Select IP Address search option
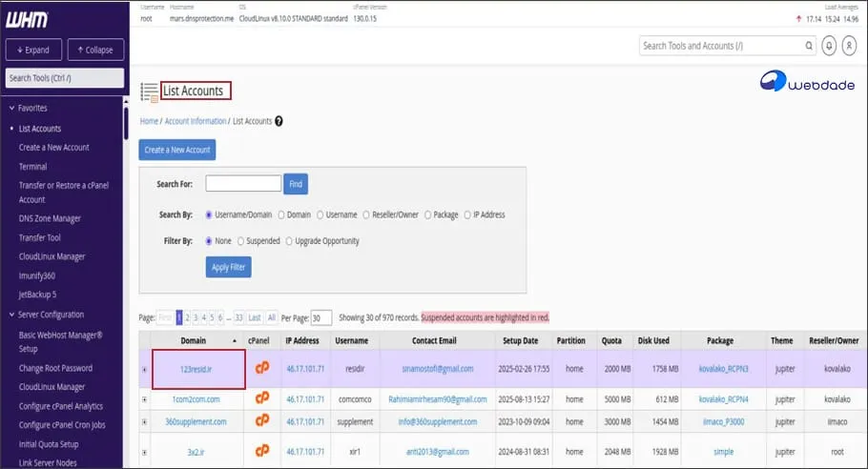868x469 pixels. [x=467, y=214]
